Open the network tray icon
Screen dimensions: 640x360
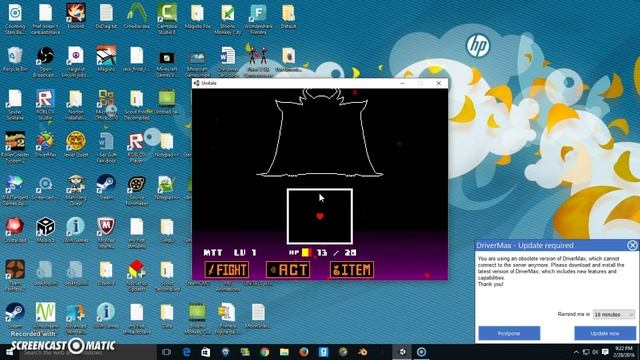pos(586,352)
